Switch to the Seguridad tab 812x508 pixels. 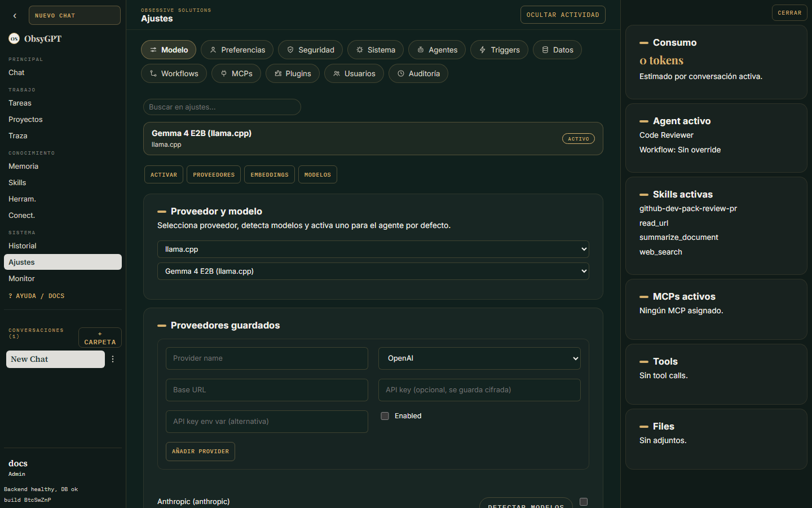point(310,50)
